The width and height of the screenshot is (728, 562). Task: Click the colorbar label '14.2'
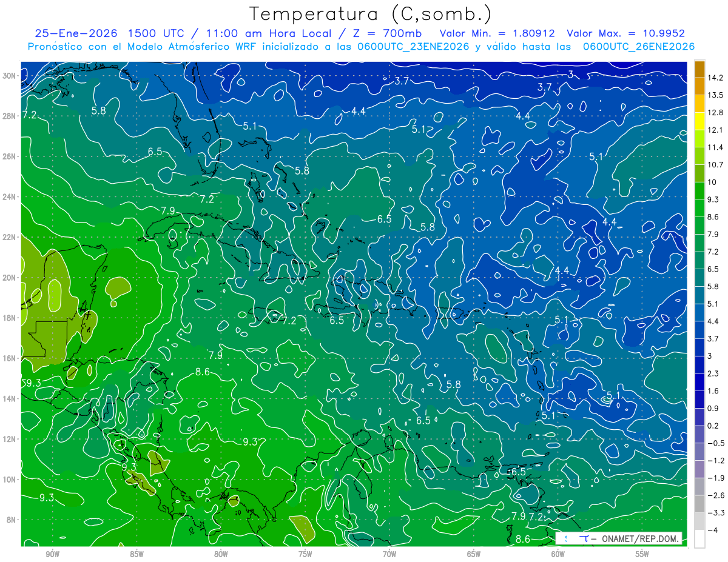[x=715, y=78]
